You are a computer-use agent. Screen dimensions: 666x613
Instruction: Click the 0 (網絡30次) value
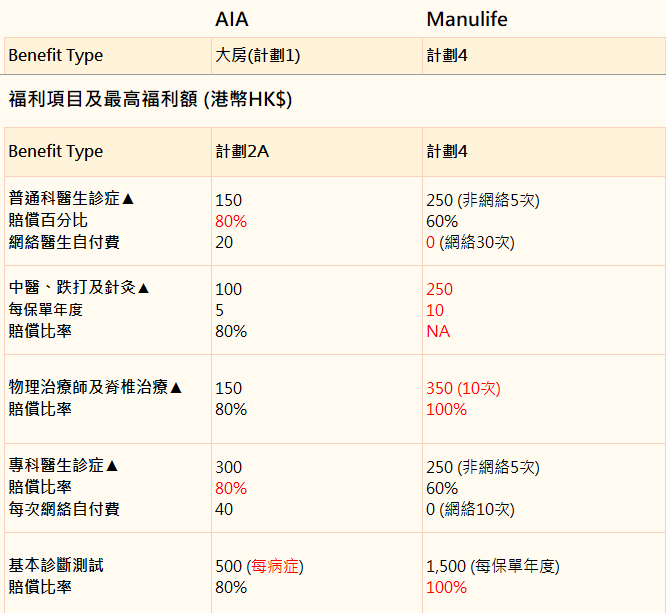(470, 242)
